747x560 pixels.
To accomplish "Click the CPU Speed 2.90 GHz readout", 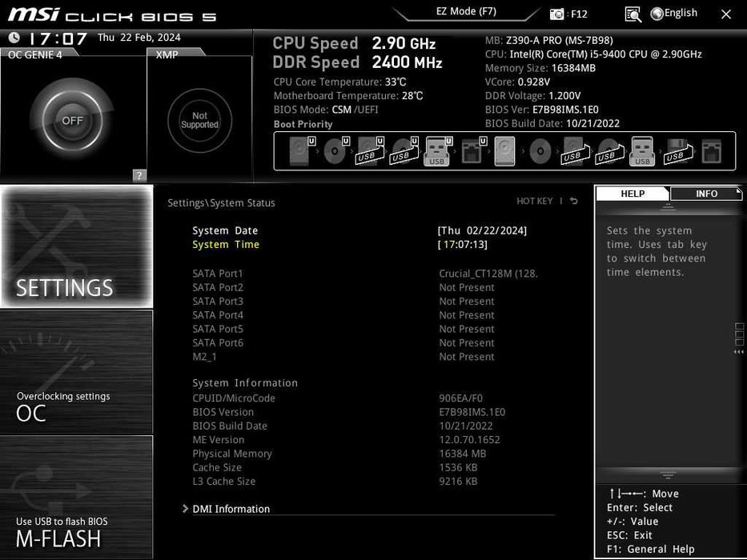I will [x=355, y=43].
